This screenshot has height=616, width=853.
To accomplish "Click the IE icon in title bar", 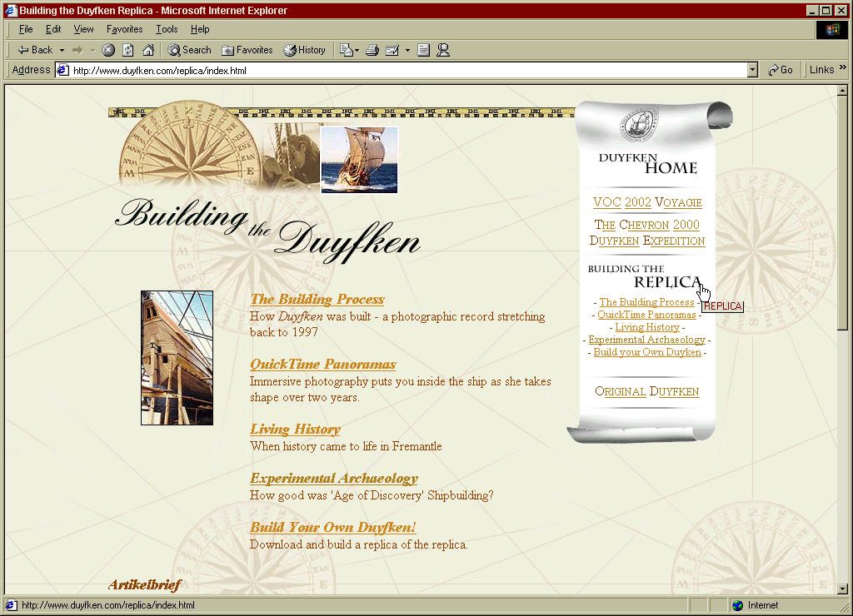I will (x=11, y=10).
